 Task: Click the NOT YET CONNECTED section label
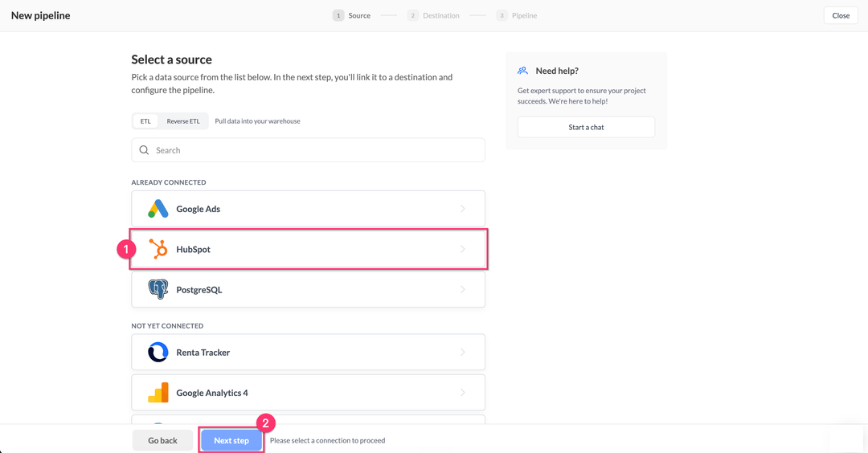pyautogui.click(x=167, y=326)
